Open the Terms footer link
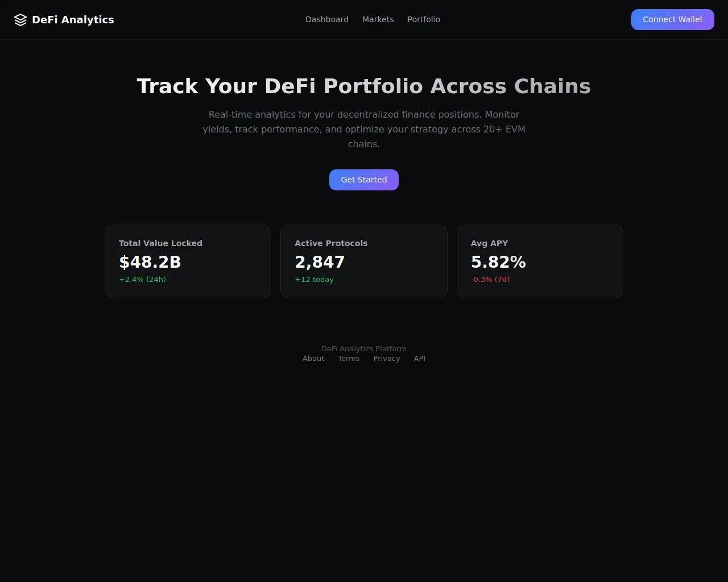The width and height of the screenshot is (728, 582). (349, 359)
